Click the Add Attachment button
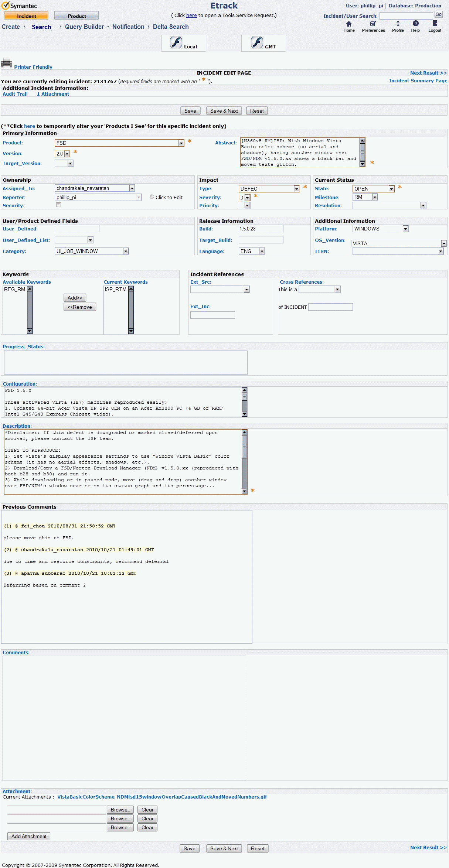 (29, 836)
